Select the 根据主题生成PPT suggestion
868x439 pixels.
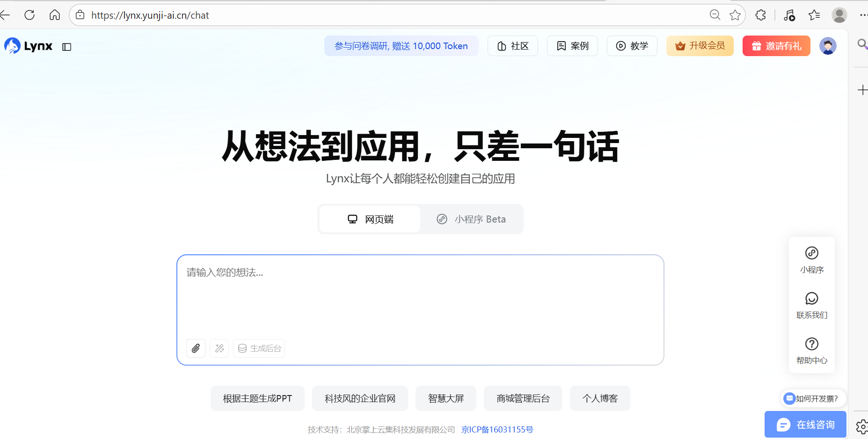(x=257, y=398)
